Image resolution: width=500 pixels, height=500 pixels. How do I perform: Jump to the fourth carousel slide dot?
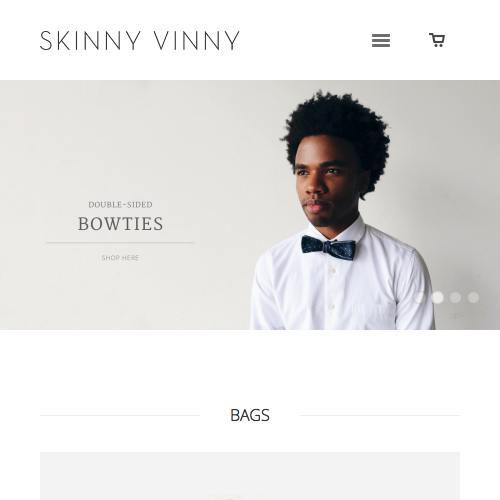click(473, 297)
